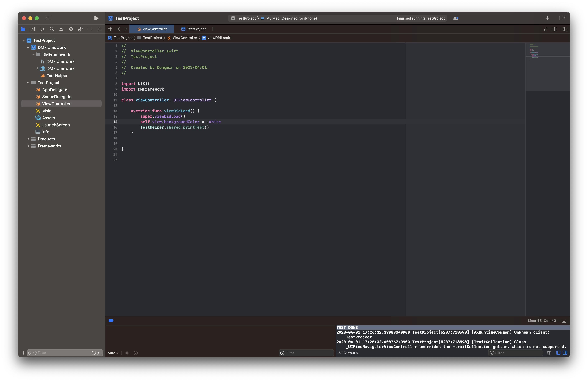The height and width of the screenshot is (381, 588).
Task: Clear console with trash icon
Action: click(x=549, y=353)
